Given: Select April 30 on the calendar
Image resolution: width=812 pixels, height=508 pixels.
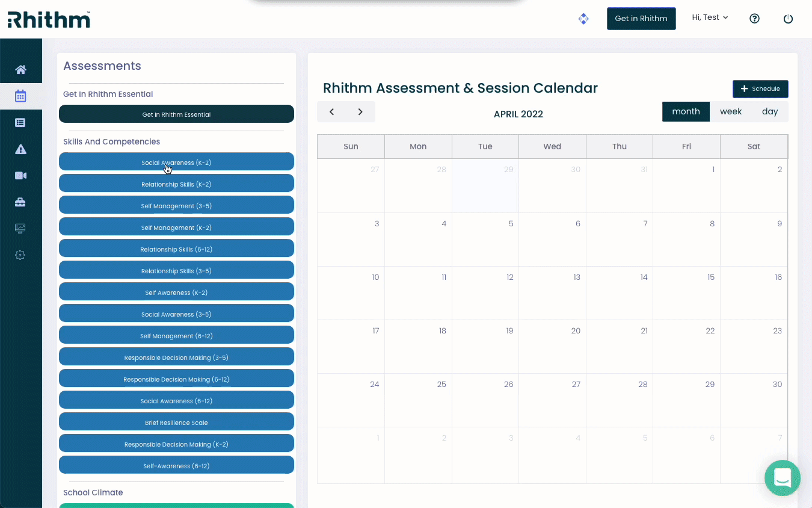Looking at the screenshot, I should [754, 400].
